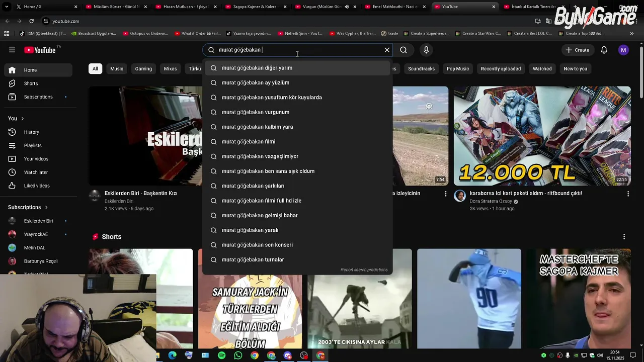This screenshot has height=362, width=644.
Task: Open the Create button
Action: 577,50
